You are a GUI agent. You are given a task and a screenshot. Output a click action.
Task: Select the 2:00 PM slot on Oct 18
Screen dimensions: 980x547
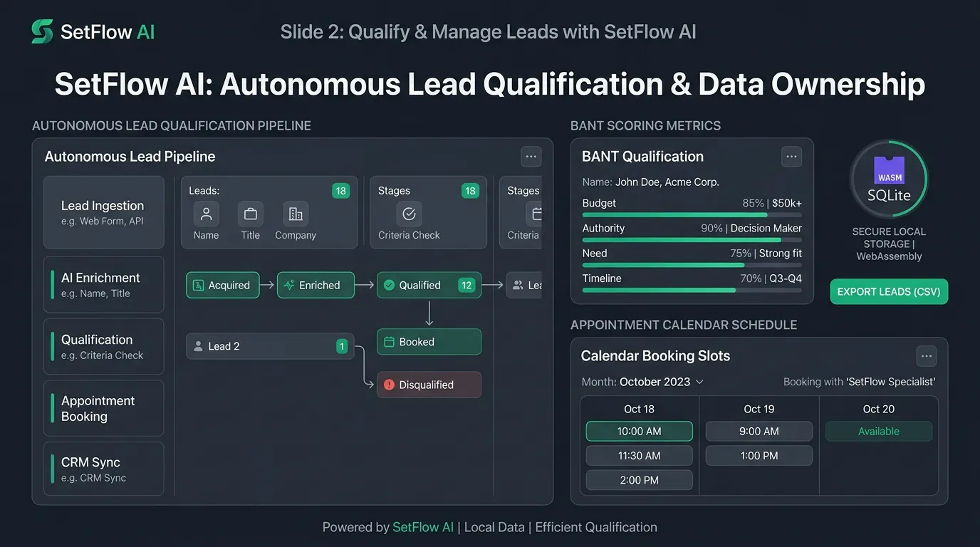[x=639, y=479]
